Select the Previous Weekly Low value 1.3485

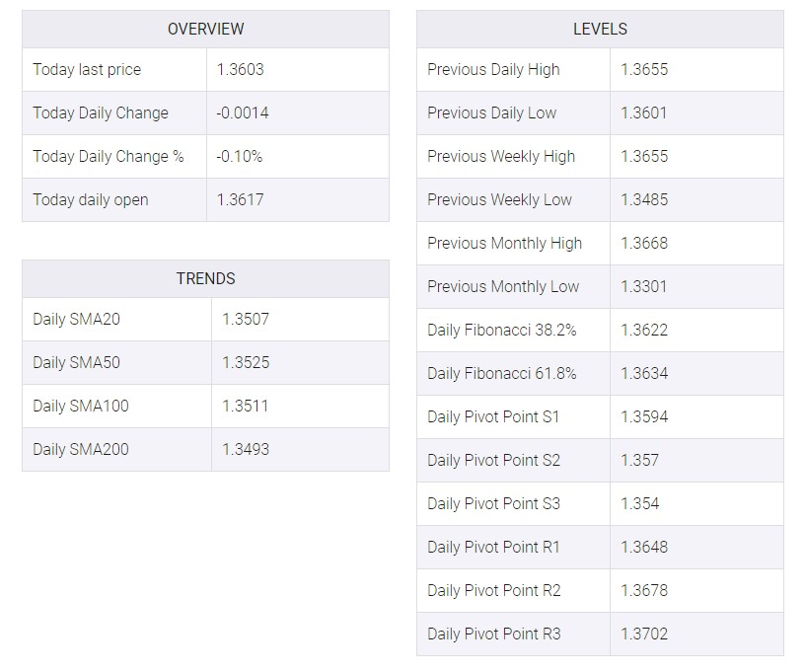click(644, 199)
